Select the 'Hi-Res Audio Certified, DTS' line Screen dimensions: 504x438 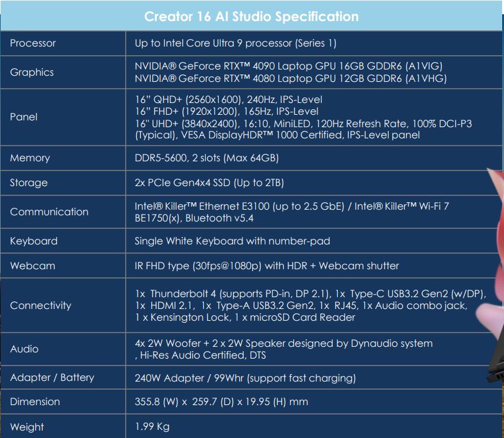(201, 355)
